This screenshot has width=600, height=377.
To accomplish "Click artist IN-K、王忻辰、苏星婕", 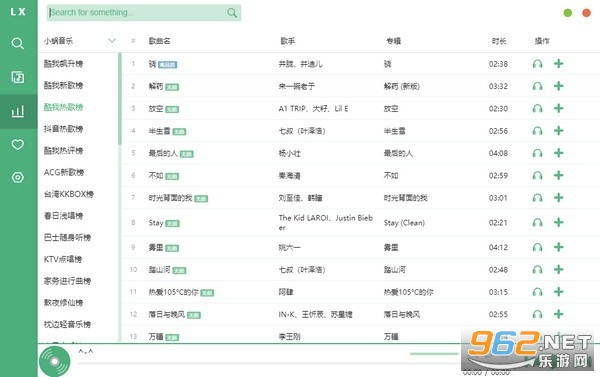I will pyautogui.click(x=315, y=315).
